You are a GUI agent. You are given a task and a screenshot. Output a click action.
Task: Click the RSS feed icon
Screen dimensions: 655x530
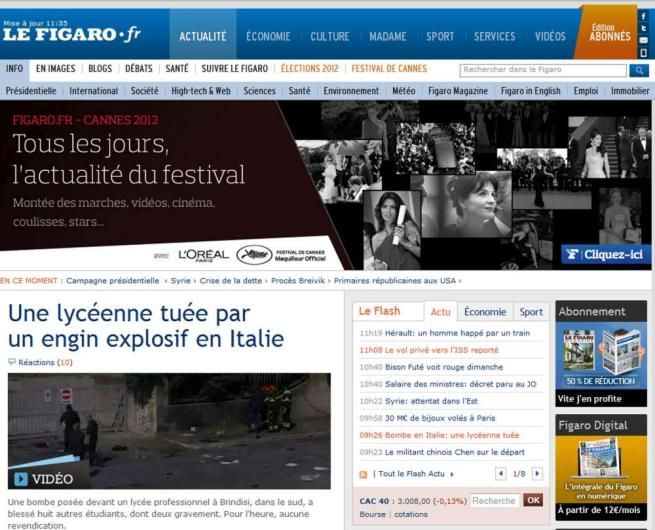pos(363,474)
